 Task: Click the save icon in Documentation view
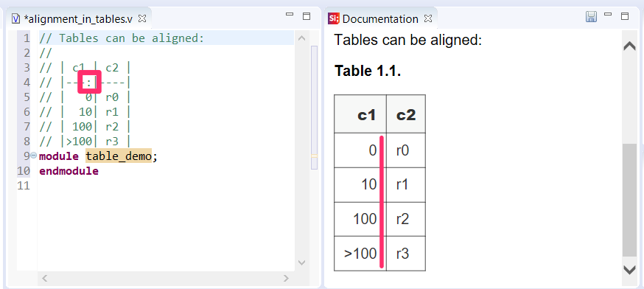[x=591, y=17]
